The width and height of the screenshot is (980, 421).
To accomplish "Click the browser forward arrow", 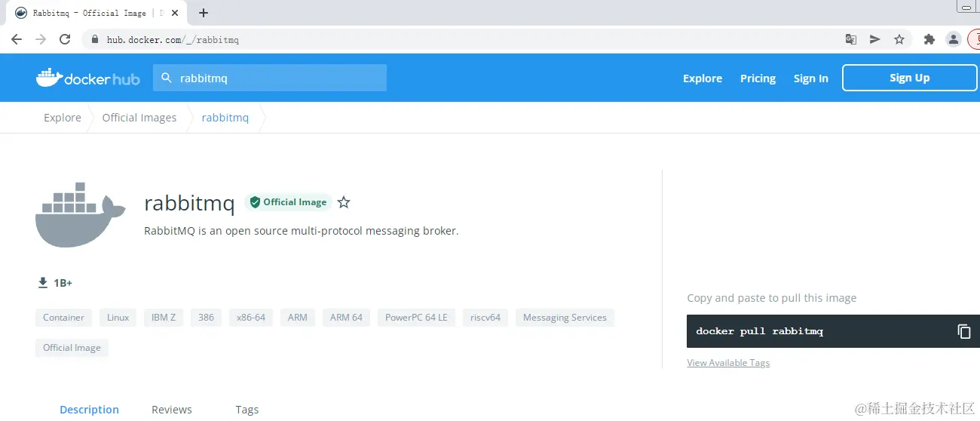I will click(41, 39).
